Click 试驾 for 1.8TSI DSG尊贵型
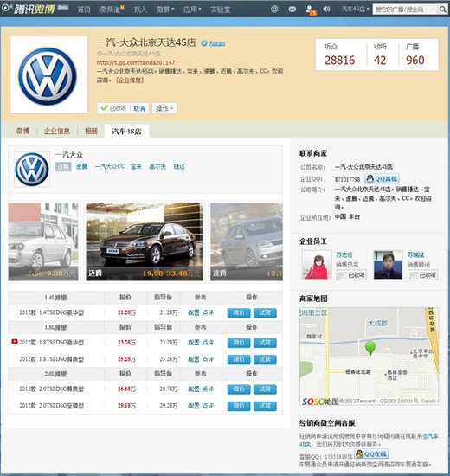Image resolution: width=450 pixels, height=476 pixels. 265,359
